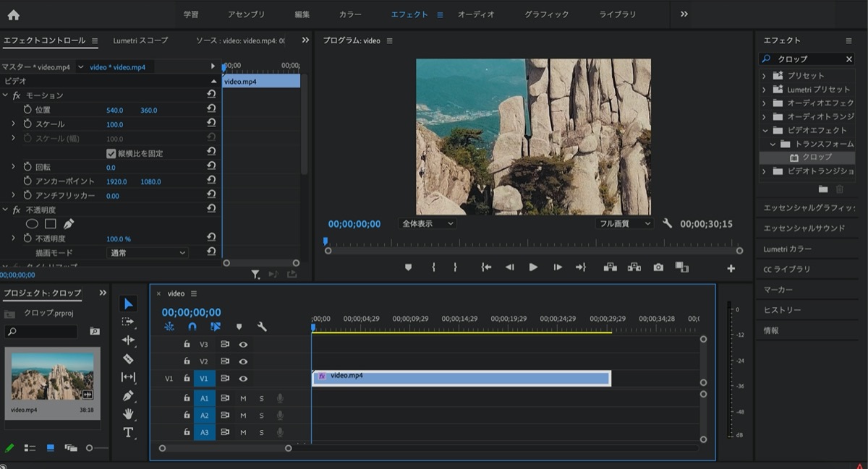
Task: Switch to the Graphics workspace tab
Action: [x=546, y=14]
